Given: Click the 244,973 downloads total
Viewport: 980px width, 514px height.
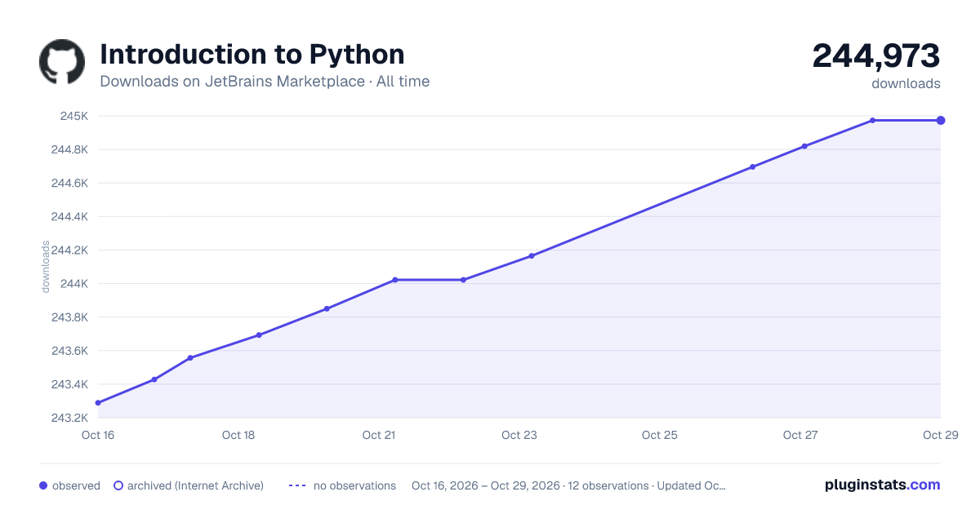Looking at the screenshot, I should [876, 56].
